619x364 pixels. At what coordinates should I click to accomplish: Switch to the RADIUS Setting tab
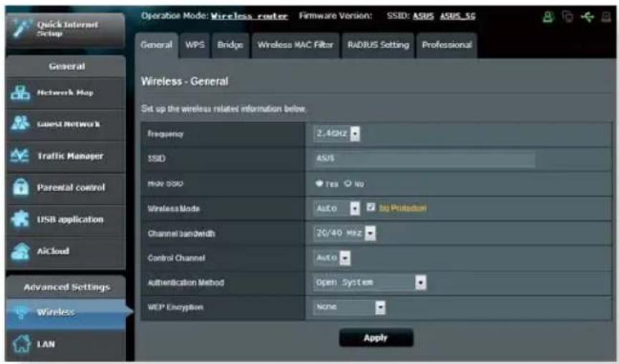pos(378,45)
